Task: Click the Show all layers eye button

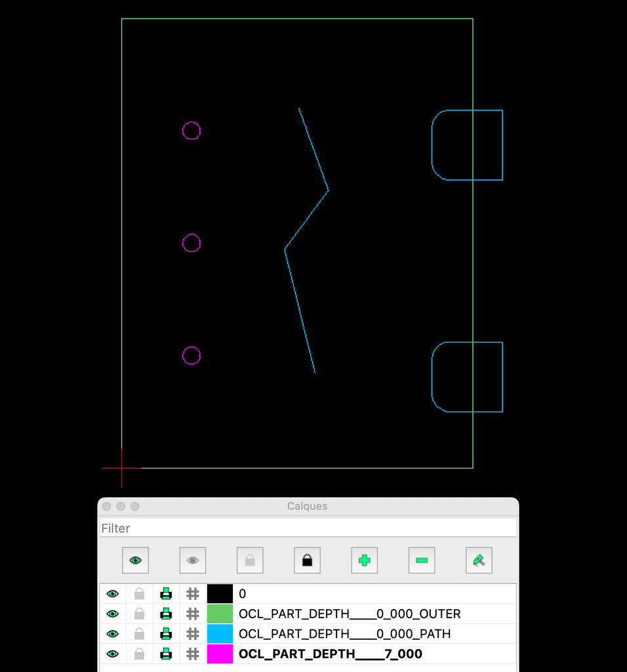Action: pos(135,560)
